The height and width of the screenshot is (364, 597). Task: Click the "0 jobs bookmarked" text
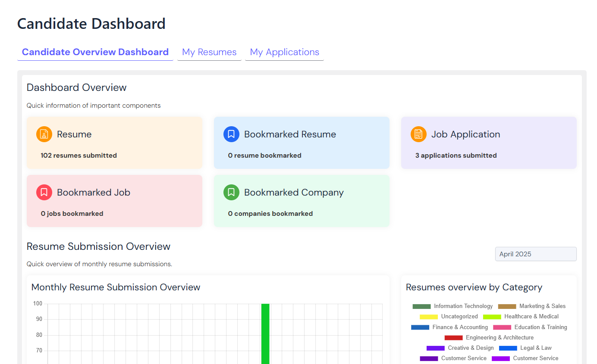pyautogui.click(x=72, y=214)
